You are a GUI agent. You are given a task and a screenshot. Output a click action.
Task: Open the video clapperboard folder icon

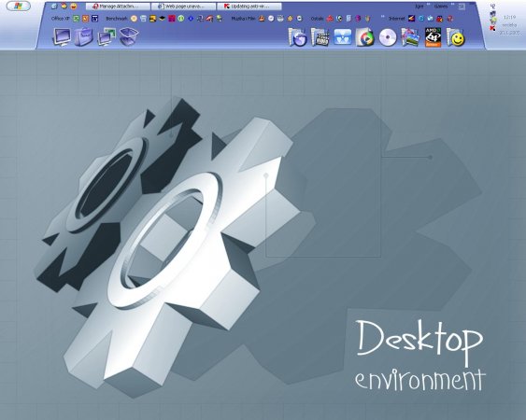[x=320, y=37]
